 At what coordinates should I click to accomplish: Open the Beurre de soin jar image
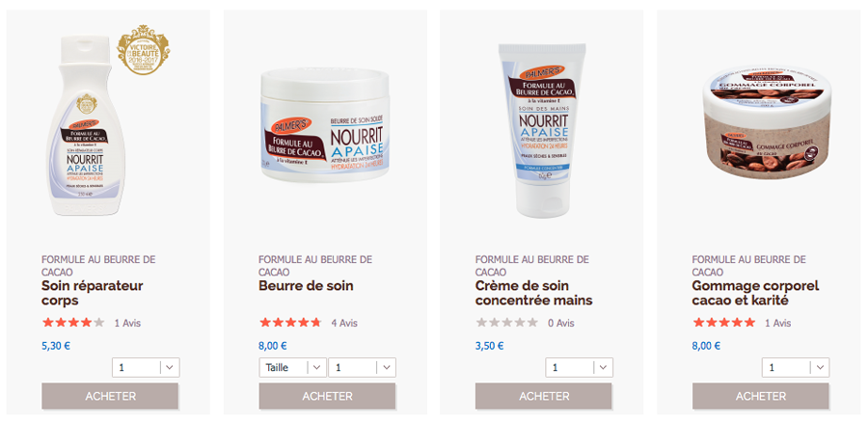(325, 125)
